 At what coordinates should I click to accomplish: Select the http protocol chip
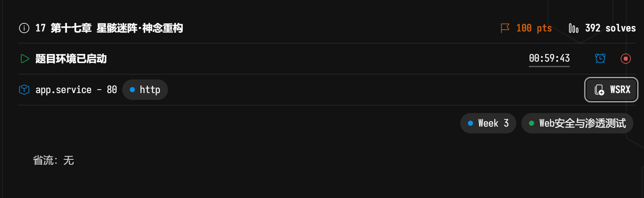145,90
